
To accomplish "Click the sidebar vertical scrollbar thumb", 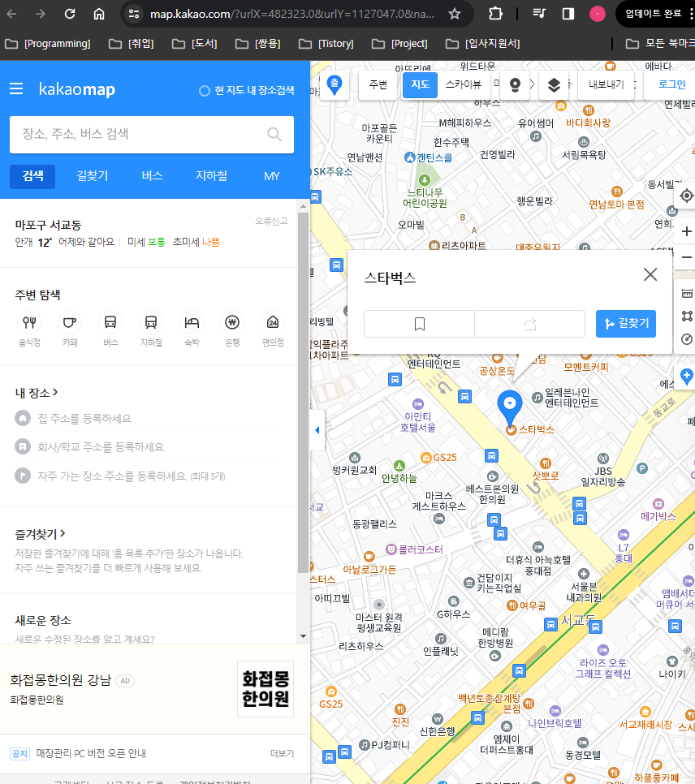I will click(x=303, y=393).
